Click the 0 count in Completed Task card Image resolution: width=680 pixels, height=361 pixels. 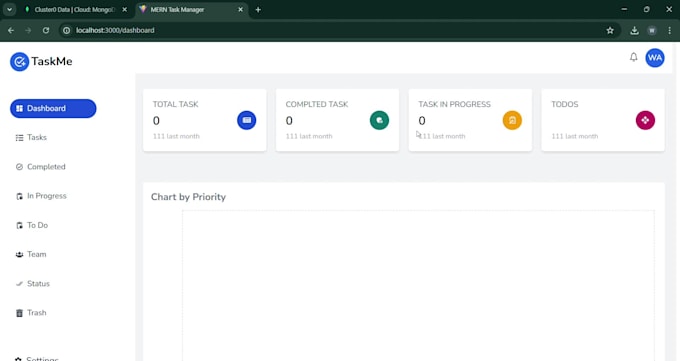click(x=289, y=121)
